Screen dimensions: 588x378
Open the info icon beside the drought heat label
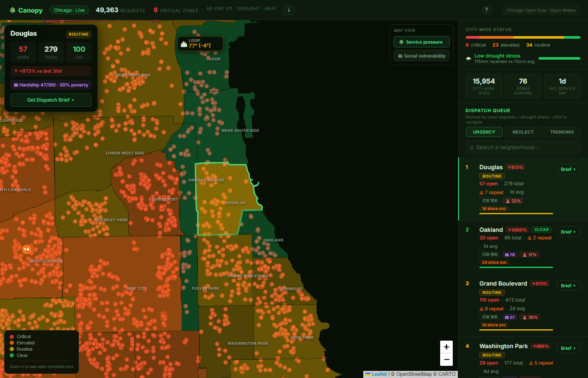tap(289, 10)
